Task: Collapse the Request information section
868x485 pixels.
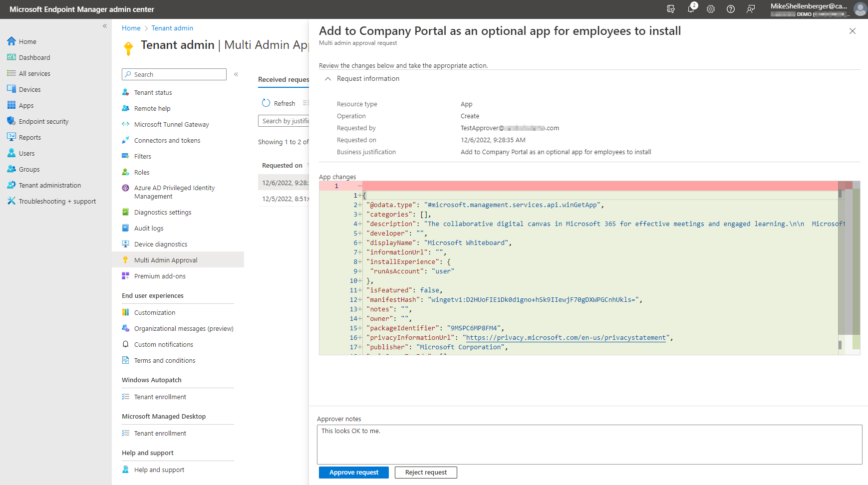Action: coord(328,79)
